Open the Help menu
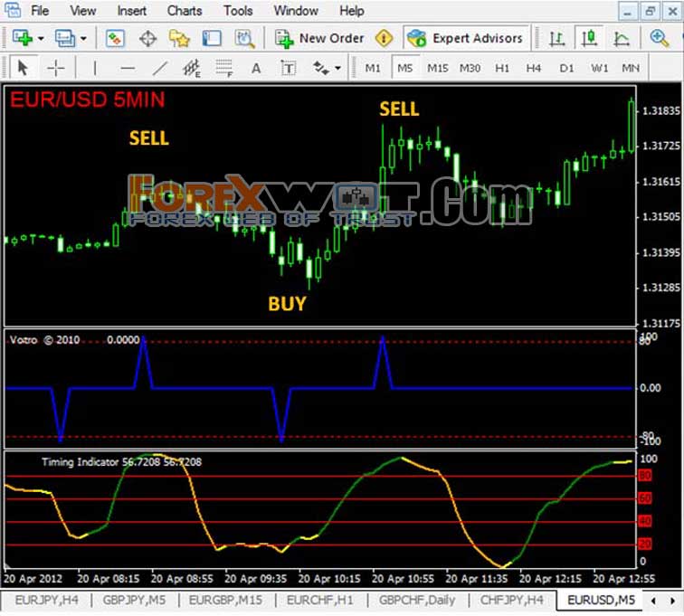684x616 pixels. [x=352, y=11]
